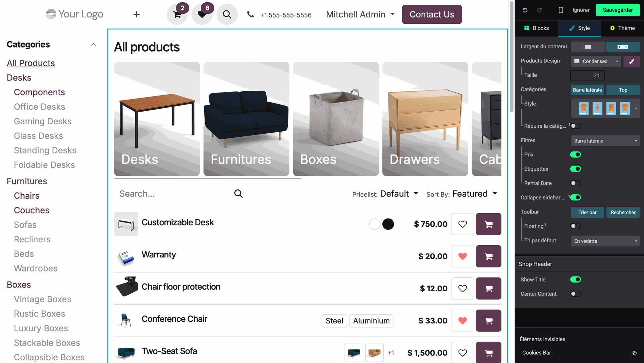The image size is (644, 363).
Task: Click the undo arrow in editor toolbar
Action: 525,10
